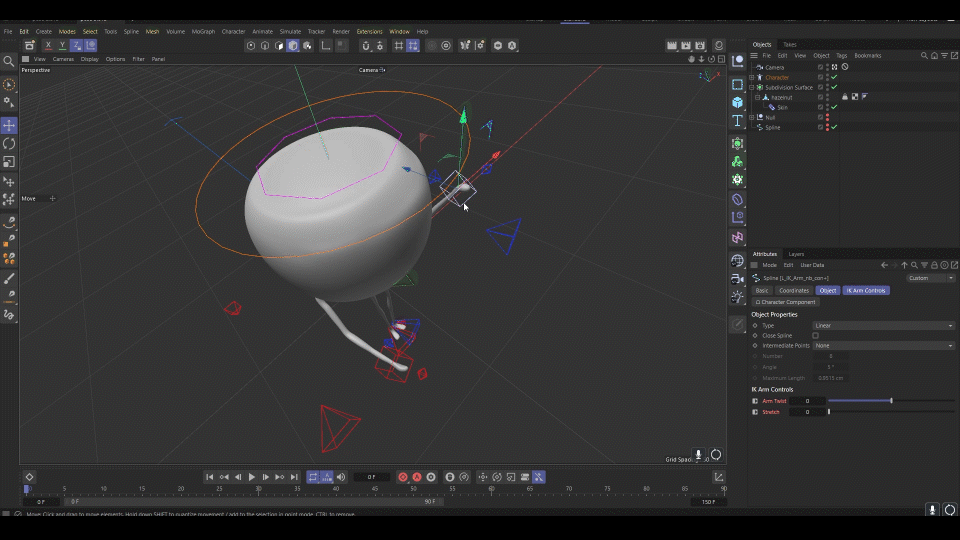Collapse the Subdivision Surface tree
Viewport: 960px width, 540px height.
coord(752,87)
